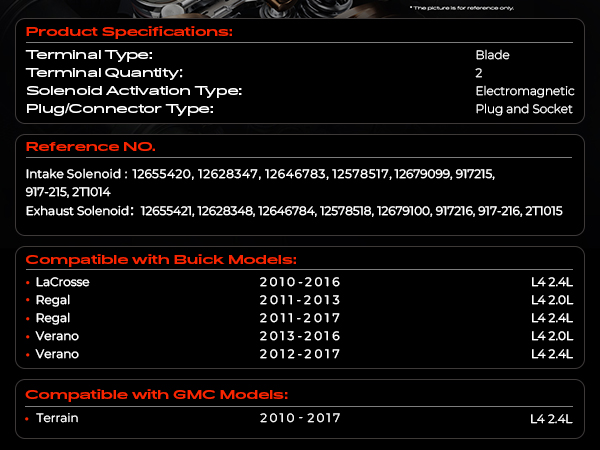This screenshot has height=450, width=600.
Task: Click the 2011-2013 Regal year range
Action: tap(300, 300)
